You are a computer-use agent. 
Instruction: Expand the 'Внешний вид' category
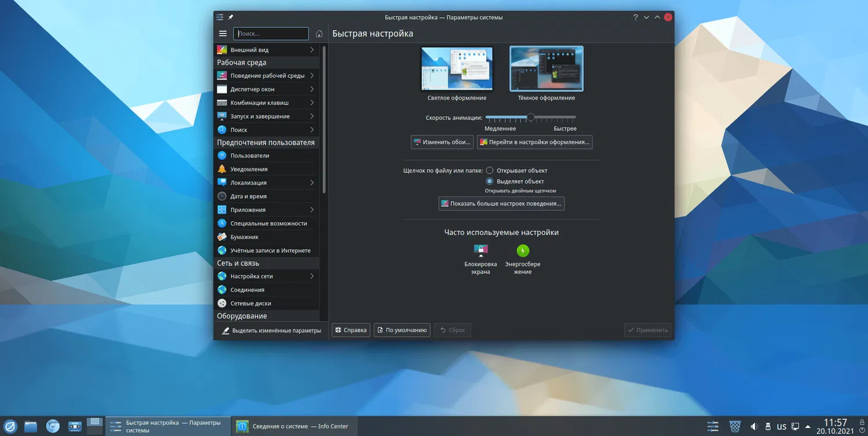266,50
